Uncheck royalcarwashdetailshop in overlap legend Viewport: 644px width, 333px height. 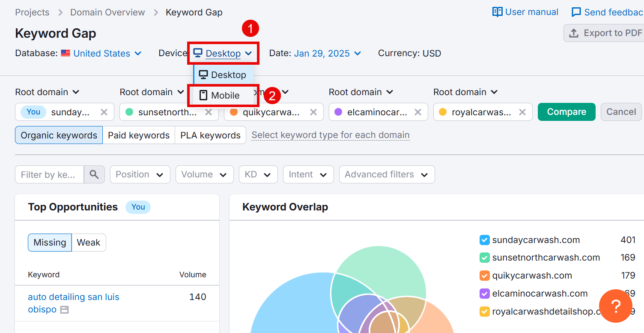484,312
